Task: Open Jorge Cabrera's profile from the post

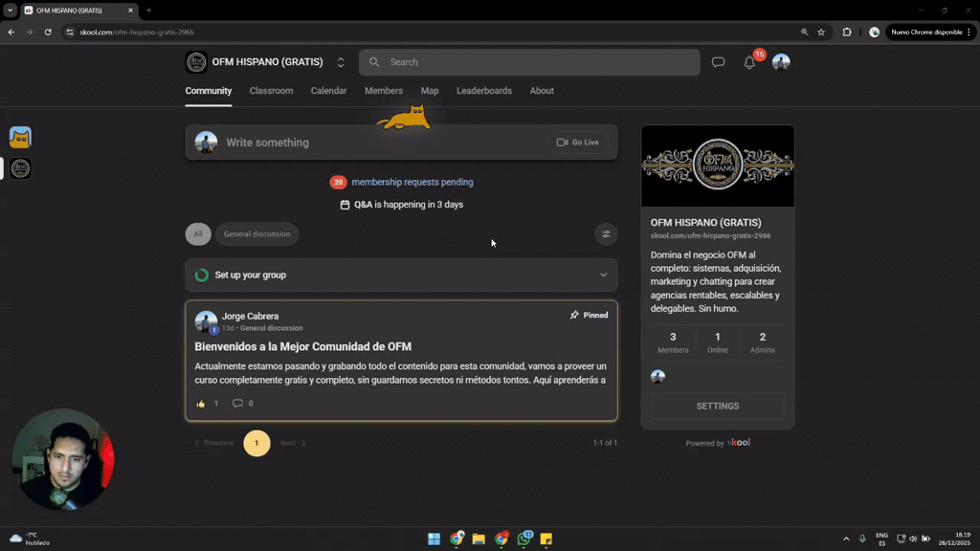Action: click(x=250, y=316)
